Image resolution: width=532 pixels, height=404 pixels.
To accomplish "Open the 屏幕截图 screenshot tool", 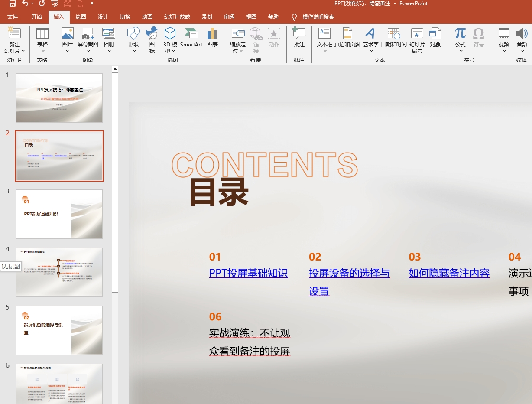I will pyautogui.click(x=88, y=40).
